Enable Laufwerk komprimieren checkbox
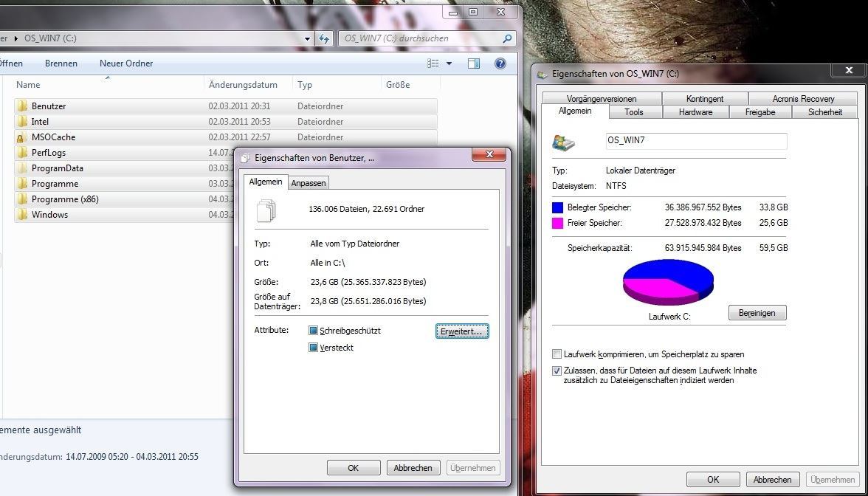The width and height of the screenshot is (868, 496). point(557,354)
